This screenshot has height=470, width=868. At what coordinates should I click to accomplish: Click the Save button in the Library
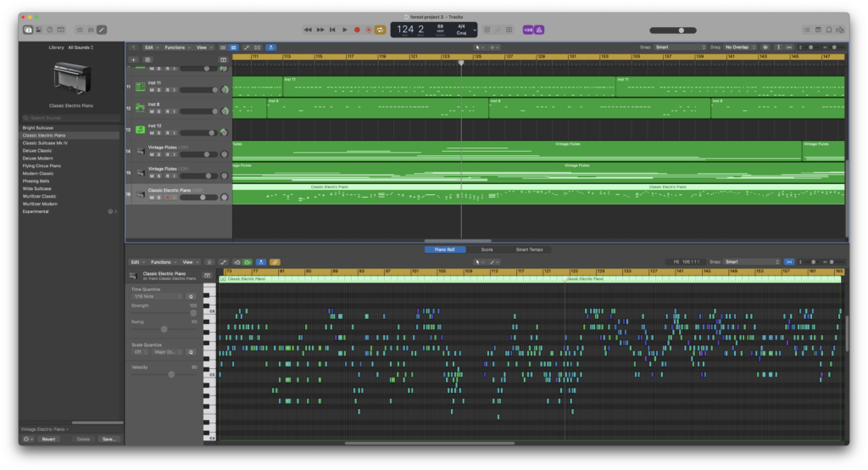pyautogui.click(x=108, y=439)
